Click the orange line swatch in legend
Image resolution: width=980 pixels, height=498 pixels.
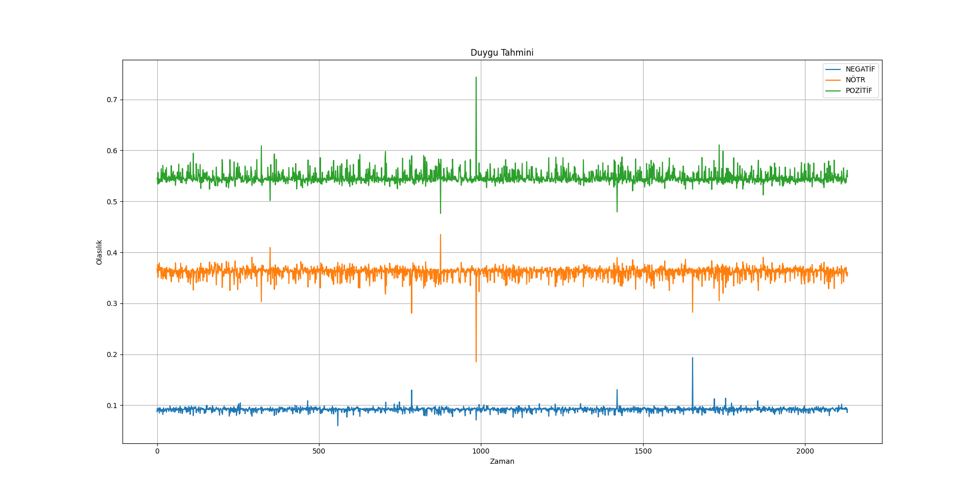click(x=832, y=80)
